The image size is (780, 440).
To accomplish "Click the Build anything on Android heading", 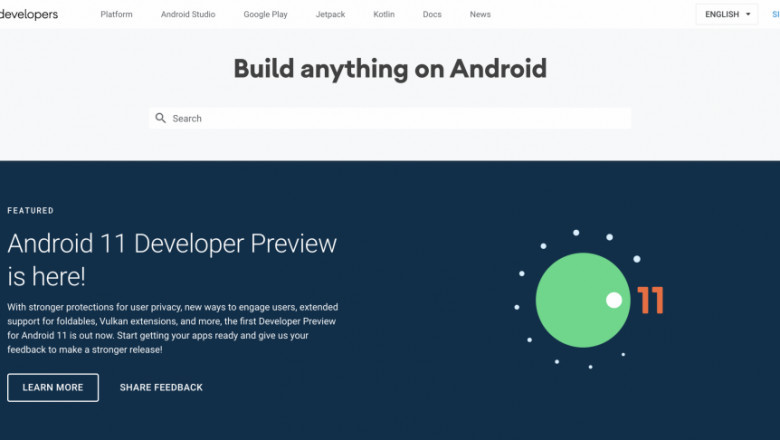I will click(390, 69).
